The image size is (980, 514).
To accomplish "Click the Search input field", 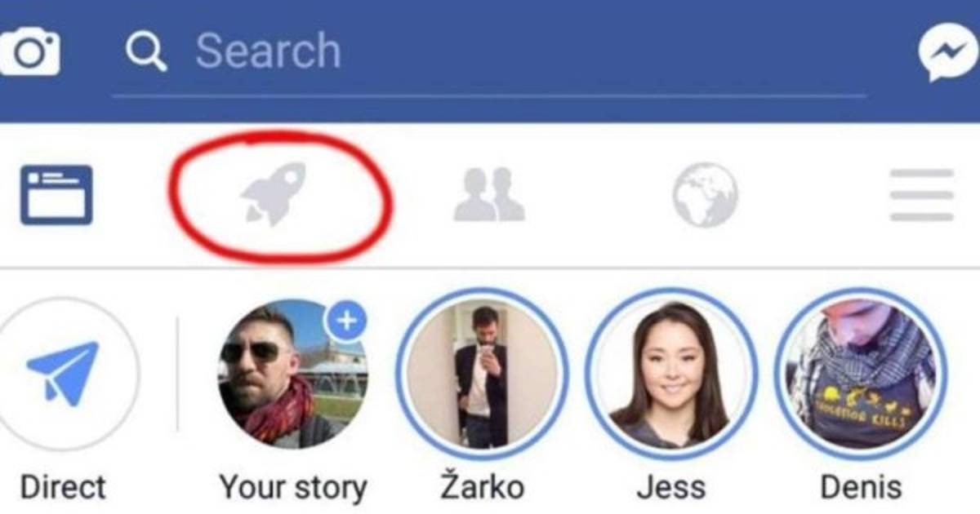I will (488, 52).
